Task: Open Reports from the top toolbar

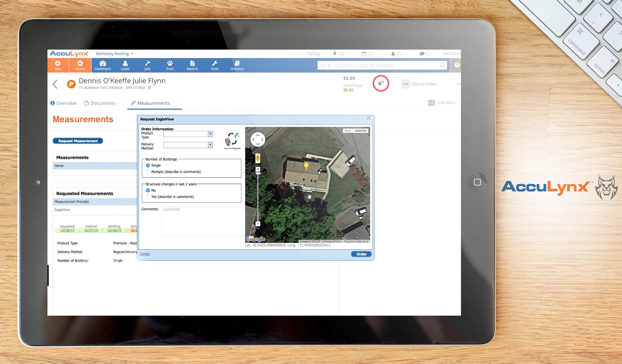Action: coord(192,65)
